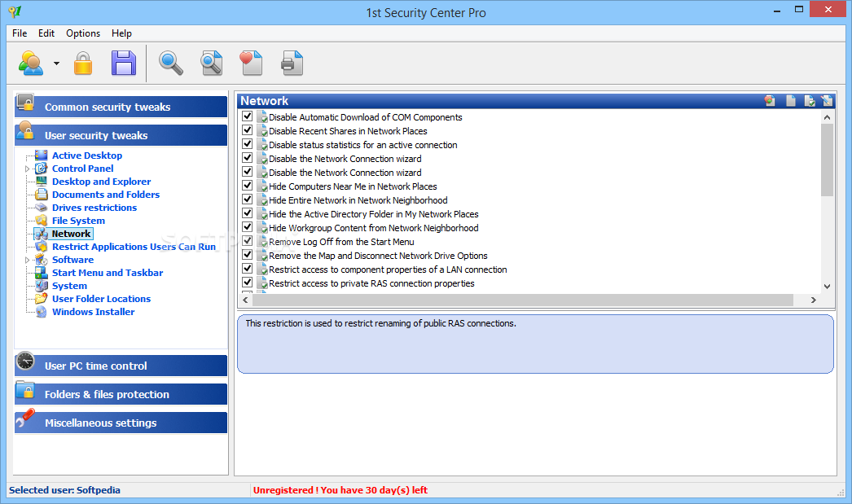Click 'Unregistered ! You have 30 day(s) left' status text
Image resolution: width=852 pixels, height=504 pixels.
(x=340, y=490)
